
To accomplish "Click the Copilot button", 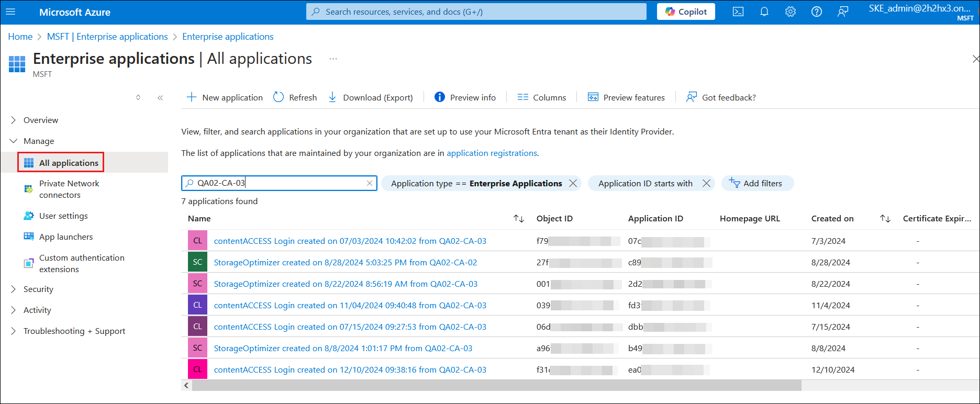I will tap(686, 12).
